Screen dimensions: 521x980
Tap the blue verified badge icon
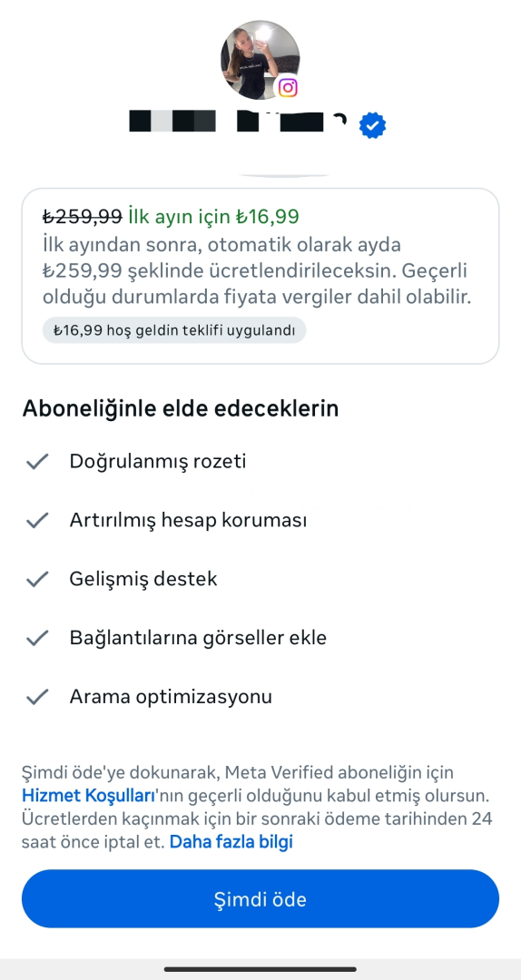point(372,125)
